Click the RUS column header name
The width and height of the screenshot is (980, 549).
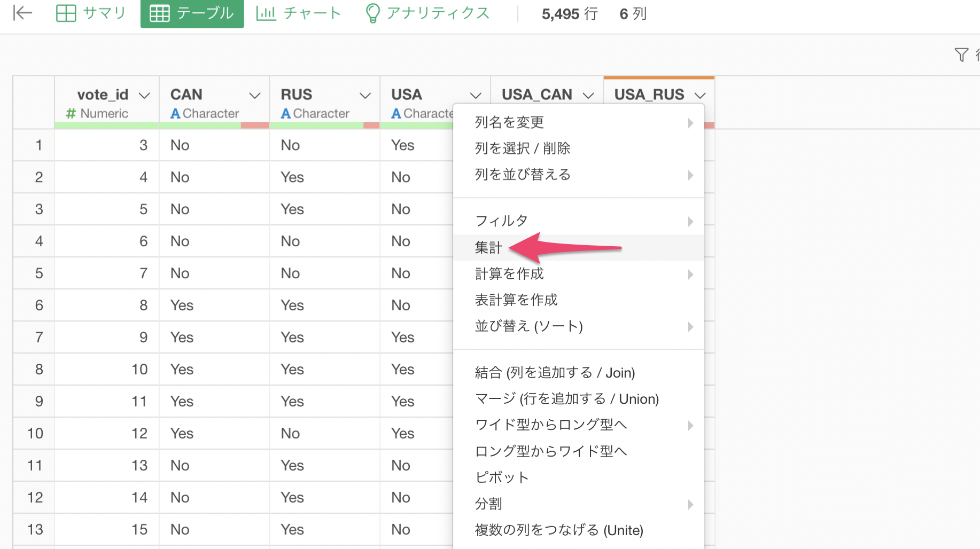pos(297,95)
